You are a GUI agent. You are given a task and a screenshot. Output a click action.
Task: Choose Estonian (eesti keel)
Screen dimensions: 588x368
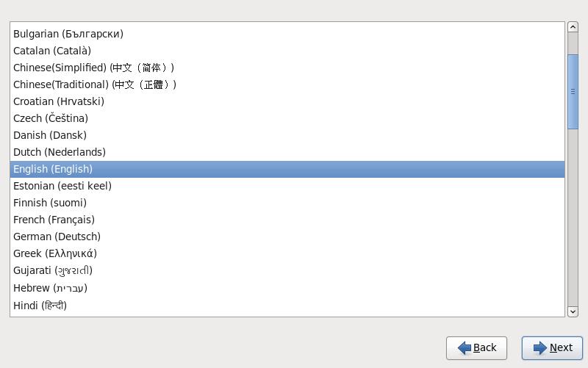[x=62, y=186]
